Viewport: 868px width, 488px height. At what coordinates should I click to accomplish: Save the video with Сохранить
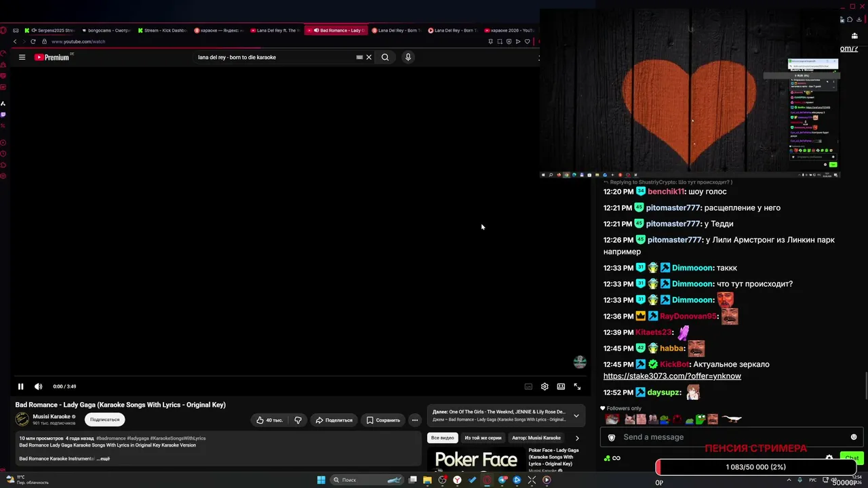point(383,420)
